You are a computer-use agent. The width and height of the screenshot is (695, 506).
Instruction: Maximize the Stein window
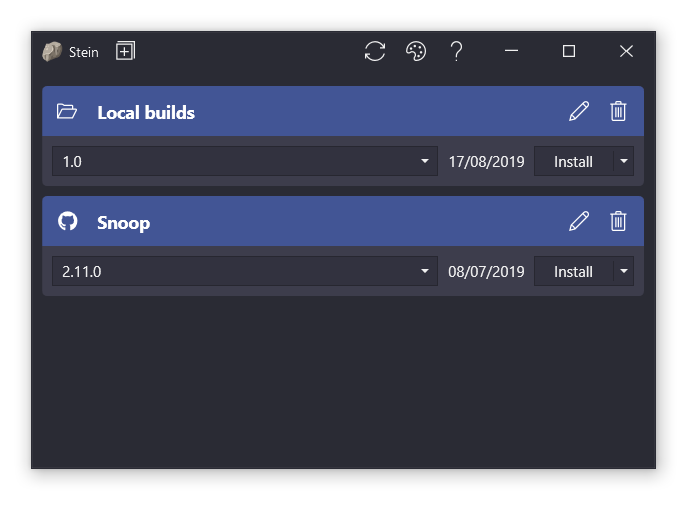coord(569,51)
